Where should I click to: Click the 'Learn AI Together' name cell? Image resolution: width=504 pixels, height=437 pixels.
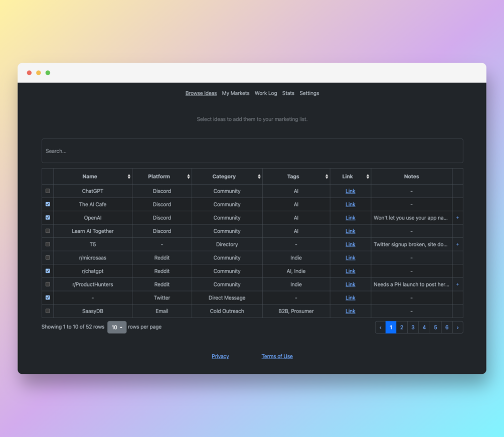click(x=93, y=231)
